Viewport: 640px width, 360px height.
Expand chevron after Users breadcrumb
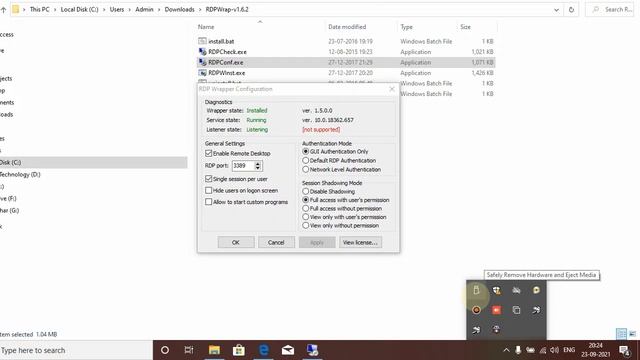(x=130, y=9)
